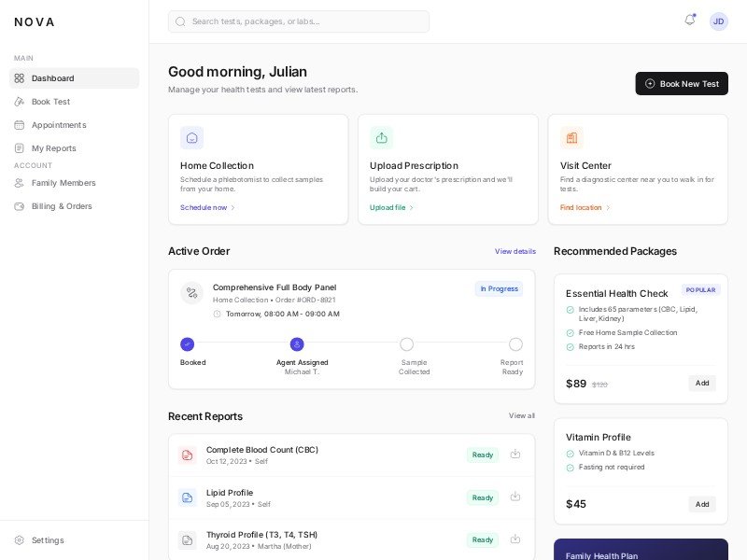Image resolution: width=747 pixels, height=560 pixels.
Task: Download the Complete Blood Count report
Action: 514,455
